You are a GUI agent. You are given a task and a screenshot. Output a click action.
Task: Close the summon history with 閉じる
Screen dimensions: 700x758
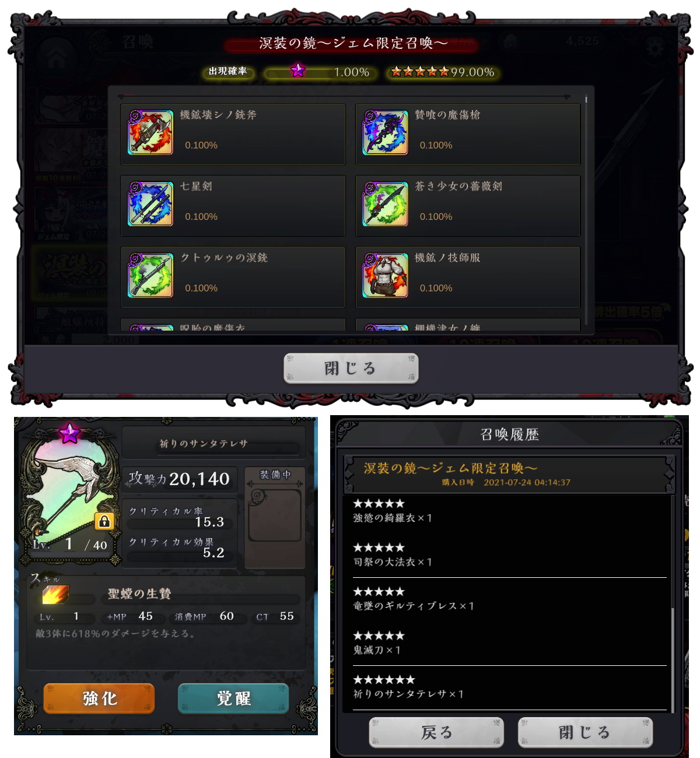tap(585, 732)
